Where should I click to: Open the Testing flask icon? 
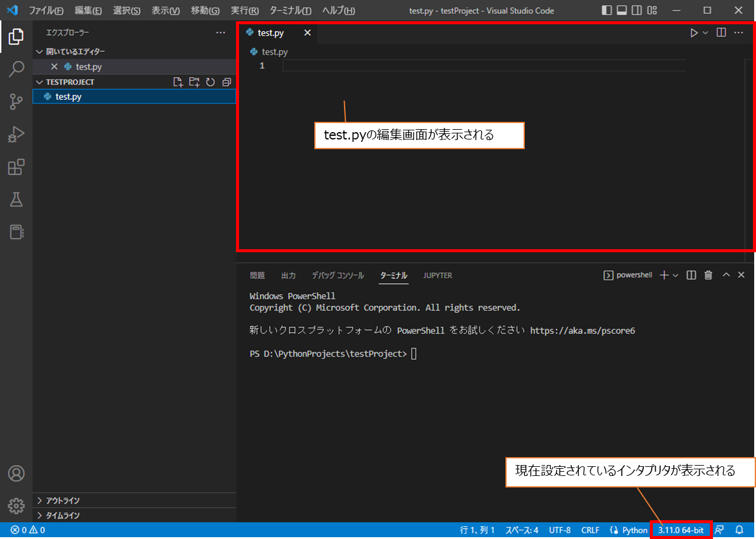point(16,199)
